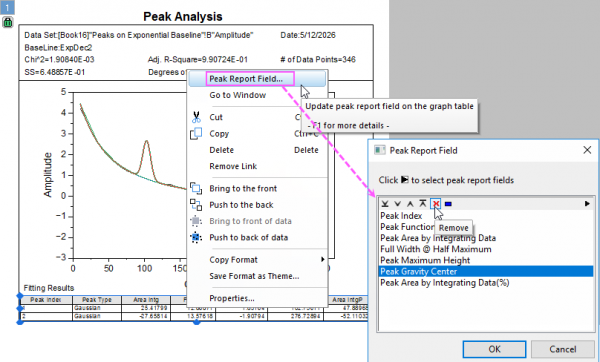Click the 276.72894 table cell
600x362 pixels.
click(295, 316)
